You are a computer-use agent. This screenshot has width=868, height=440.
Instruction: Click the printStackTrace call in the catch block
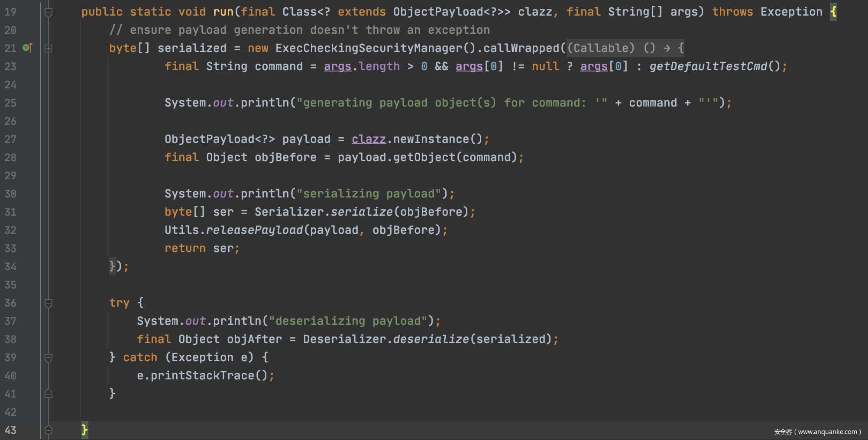click(202, 376)
